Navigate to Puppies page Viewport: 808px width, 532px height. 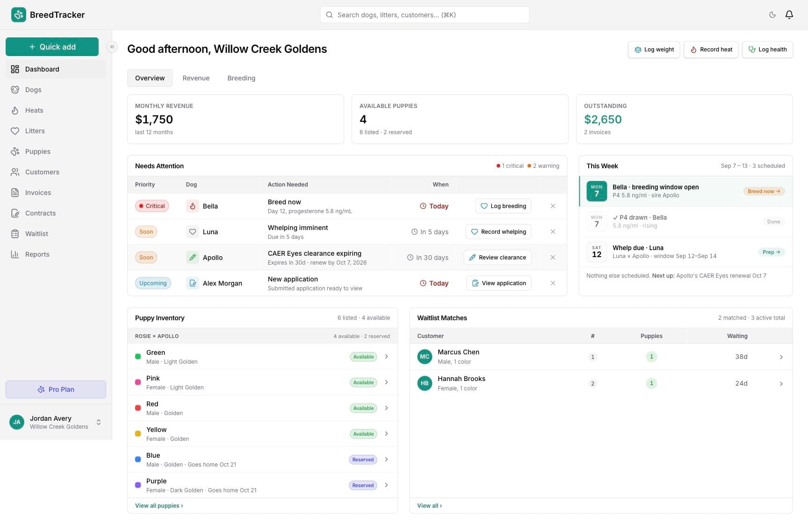(x=56, y=151)
